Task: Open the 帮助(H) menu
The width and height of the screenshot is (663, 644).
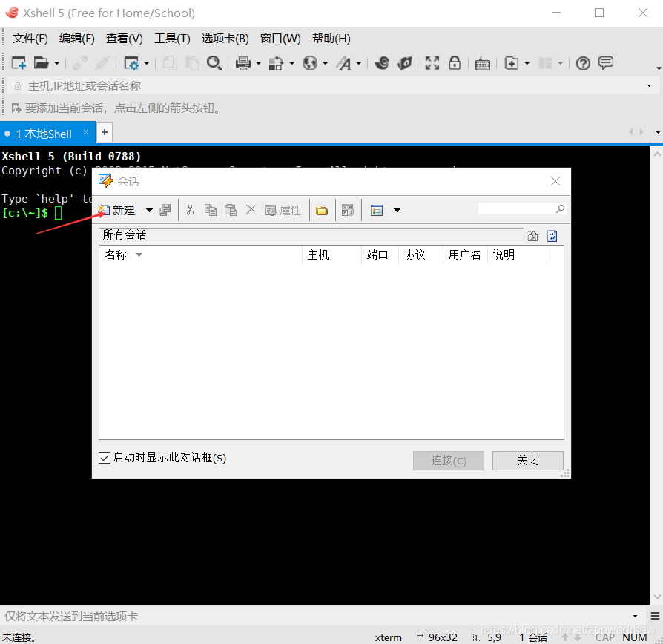Action: click(331, 39)
